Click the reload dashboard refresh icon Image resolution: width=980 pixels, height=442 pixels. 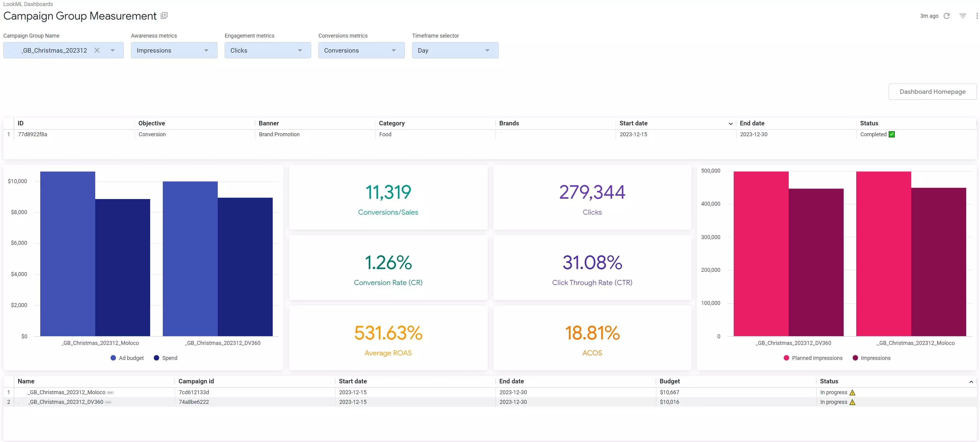947,16
